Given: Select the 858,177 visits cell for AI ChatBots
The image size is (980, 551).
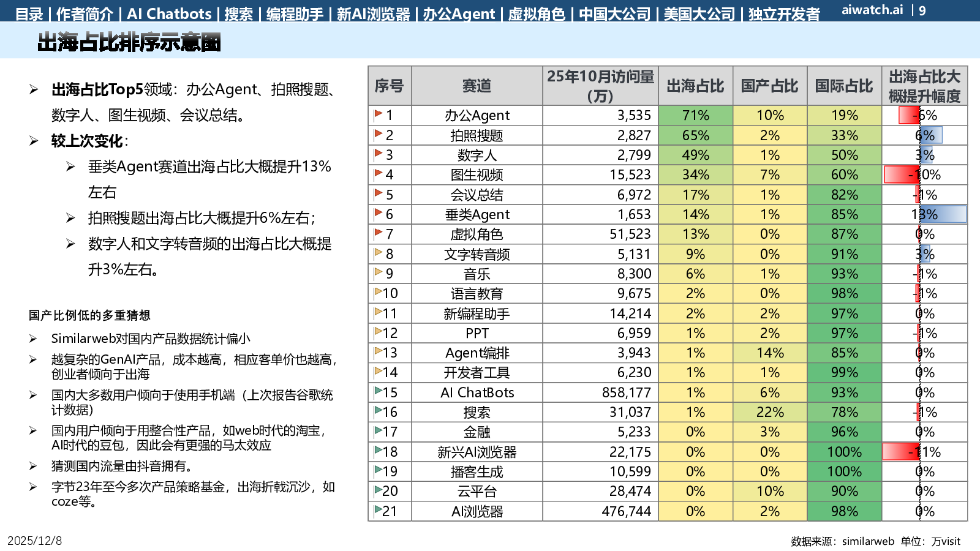Looking at the screenshot, I should [x=626, y=392].
